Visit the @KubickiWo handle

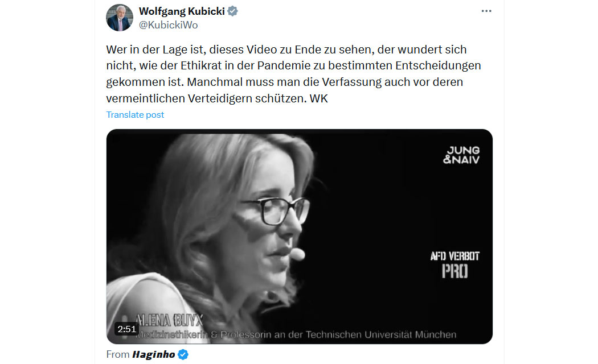[168, 25]
